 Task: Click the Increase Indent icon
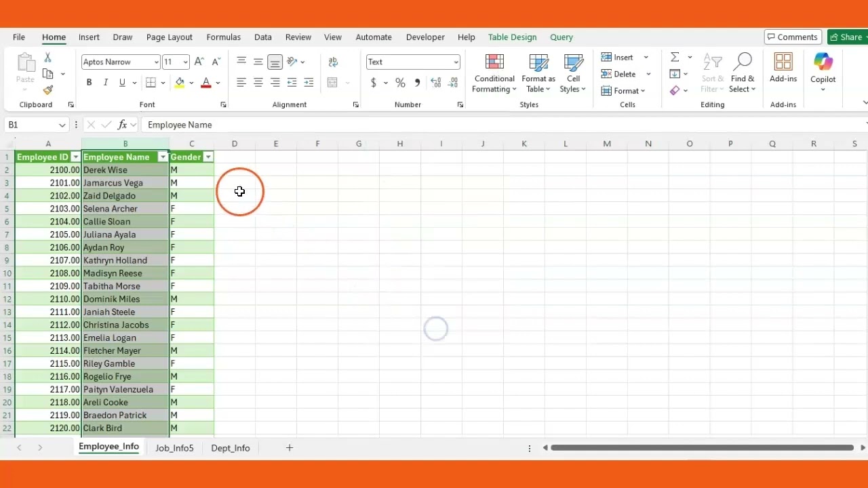(309, 83)
